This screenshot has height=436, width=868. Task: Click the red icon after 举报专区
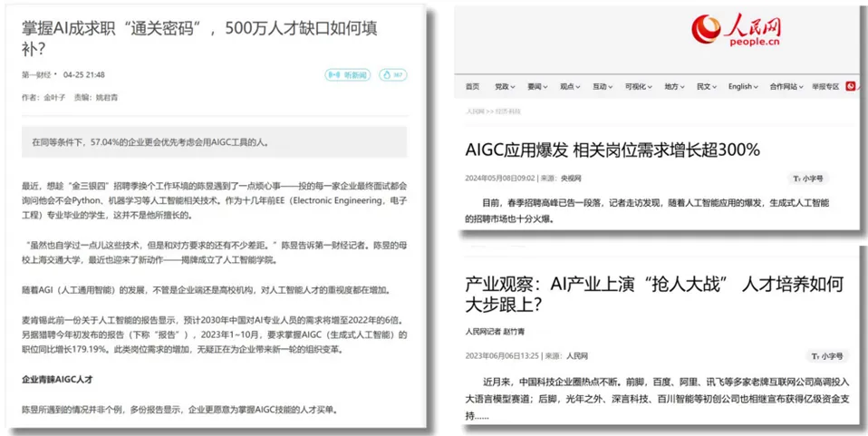[x=850, y=86]
